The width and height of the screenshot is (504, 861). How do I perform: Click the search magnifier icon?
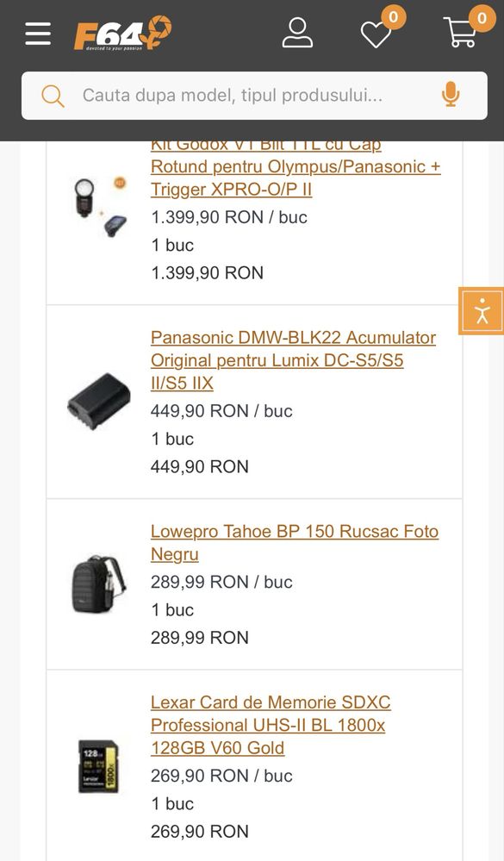click(x=53, y=96)
